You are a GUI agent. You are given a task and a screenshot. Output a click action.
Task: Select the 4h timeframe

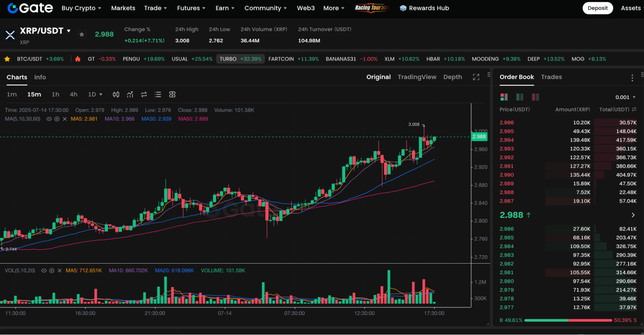(x=73, y=94)
